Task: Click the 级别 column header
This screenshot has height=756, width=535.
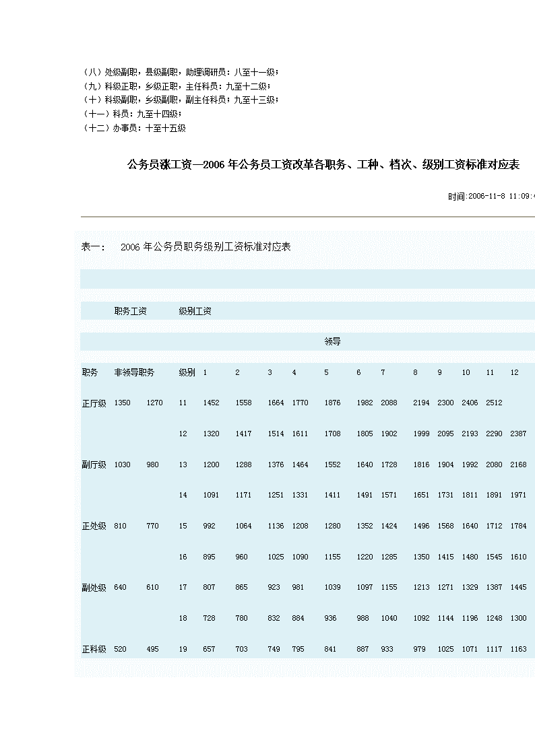Action: (x=187, y=373)
